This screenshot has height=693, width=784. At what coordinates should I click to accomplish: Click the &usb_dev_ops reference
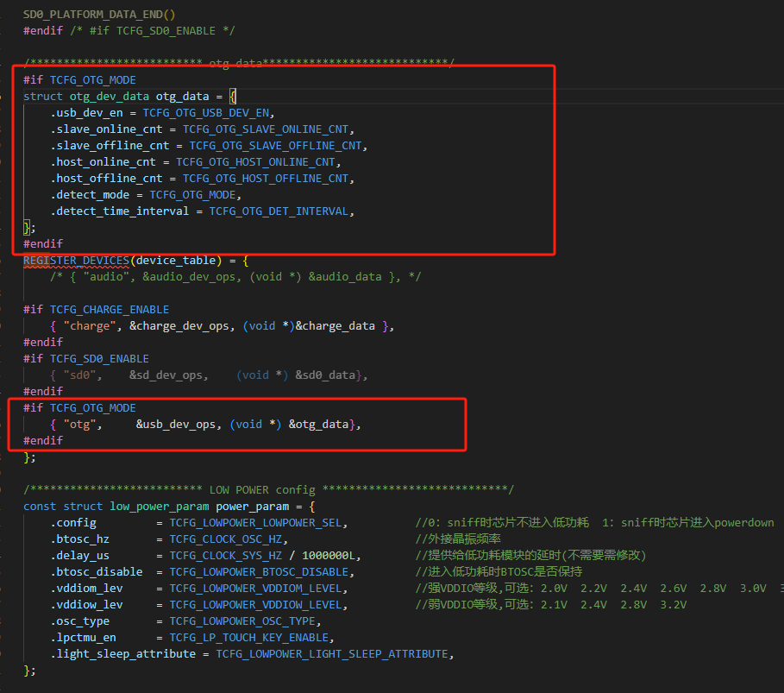(x=176, y=425)
